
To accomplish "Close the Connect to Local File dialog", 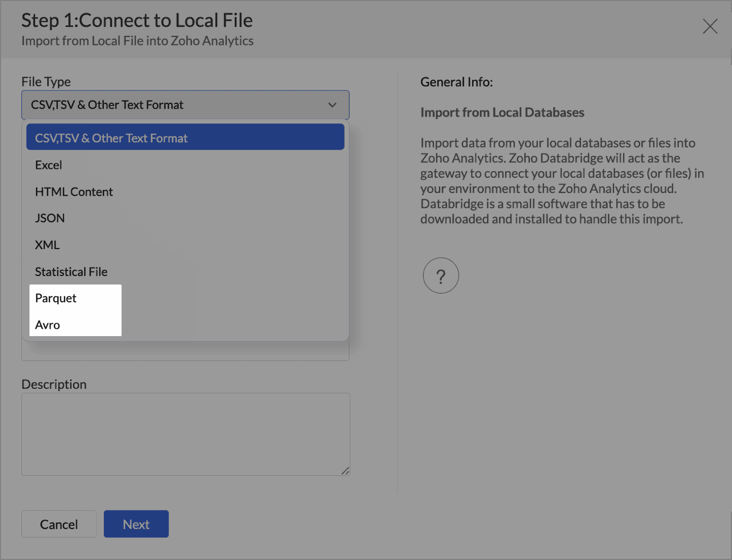I will [x=710, y=26].
